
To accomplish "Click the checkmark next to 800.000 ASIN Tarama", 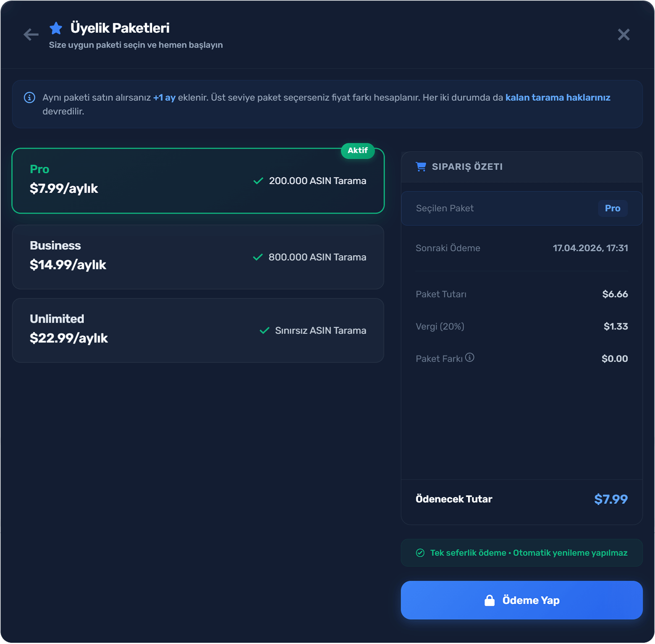I will 258,257.
